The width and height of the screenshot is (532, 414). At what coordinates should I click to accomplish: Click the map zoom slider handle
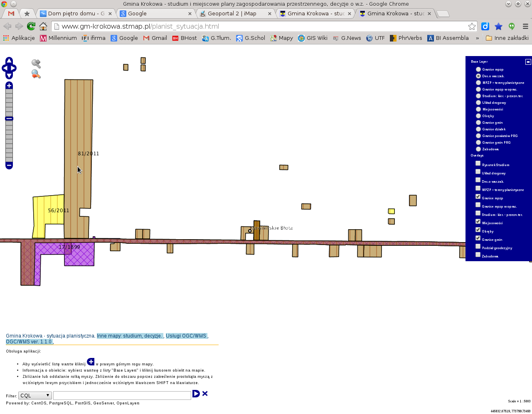[9, 119]
